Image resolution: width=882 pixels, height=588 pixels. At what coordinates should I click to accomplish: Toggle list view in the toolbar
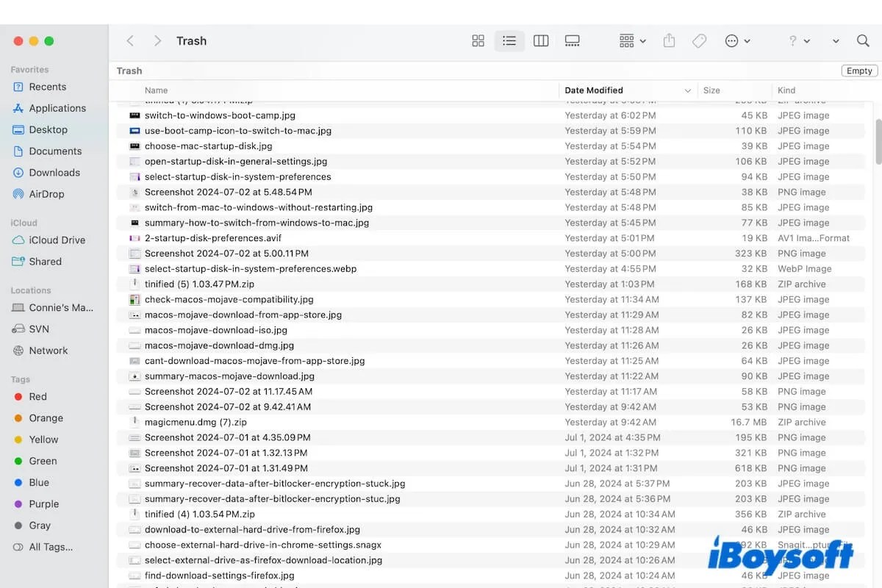point(509,40)
